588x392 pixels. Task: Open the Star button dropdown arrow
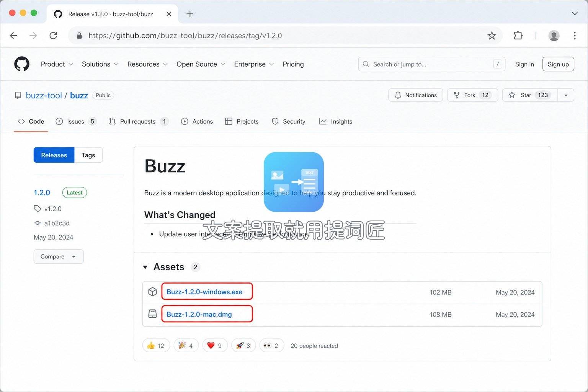point(566,95)
